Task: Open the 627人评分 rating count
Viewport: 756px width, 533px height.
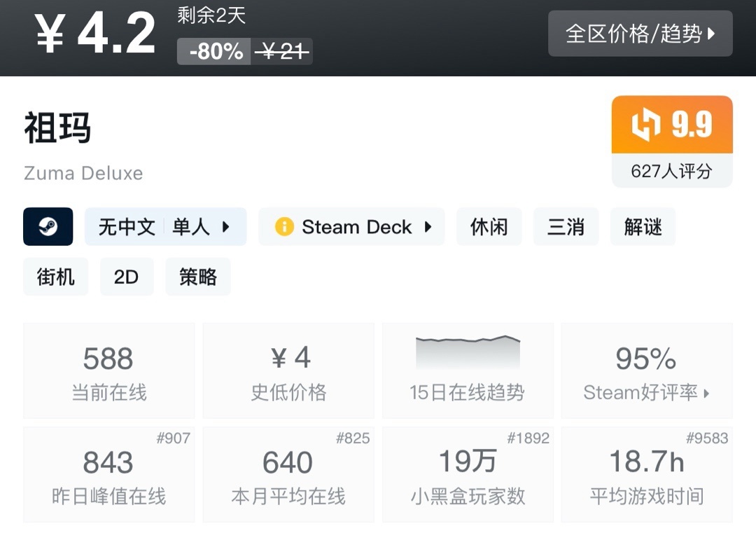Action: click(671, 171)
